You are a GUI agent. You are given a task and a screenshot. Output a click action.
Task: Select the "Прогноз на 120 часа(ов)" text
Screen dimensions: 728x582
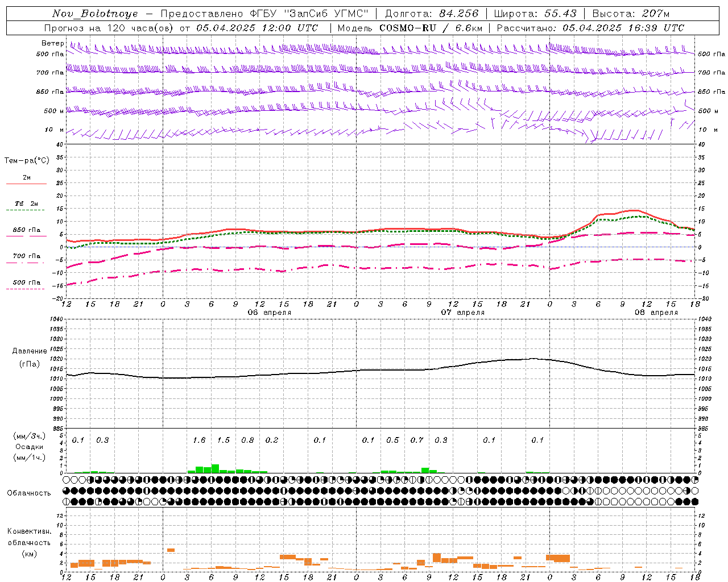pyautogui.click(x=109, y=28)
